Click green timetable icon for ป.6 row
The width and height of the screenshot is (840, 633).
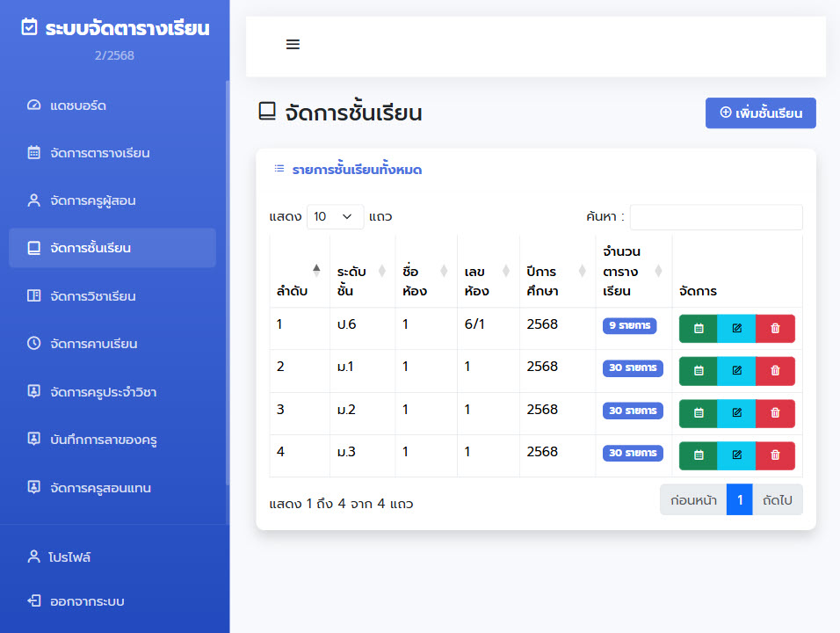tap(699, 328)
